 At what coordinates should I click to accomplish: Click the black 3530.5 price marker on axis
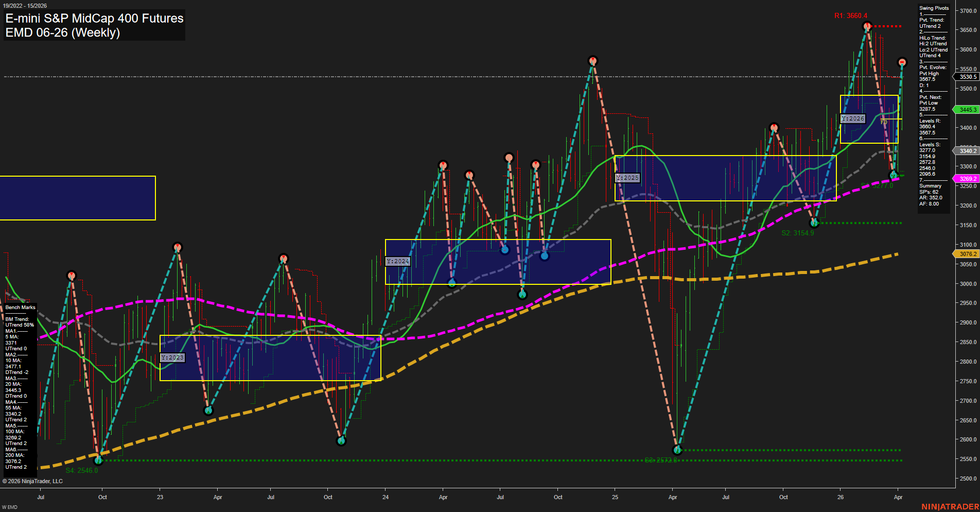pos(967,77)
